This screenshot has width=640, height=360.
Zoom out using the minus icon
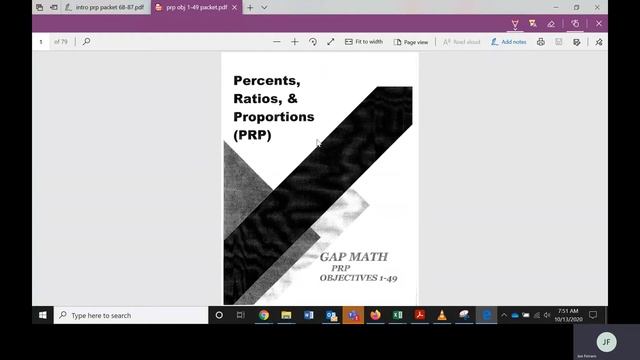[x=276, y=42]
